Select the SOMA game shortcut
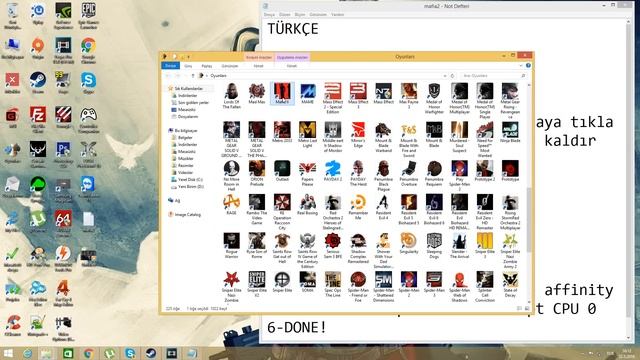The width and height of the screenshot is (640, 360). click(x=307, y=282)
